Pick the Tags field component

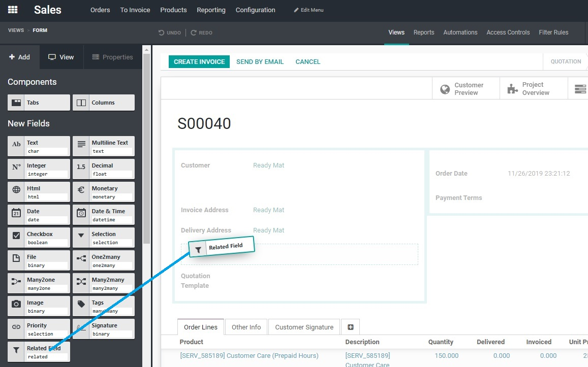(x=103, y=306)
